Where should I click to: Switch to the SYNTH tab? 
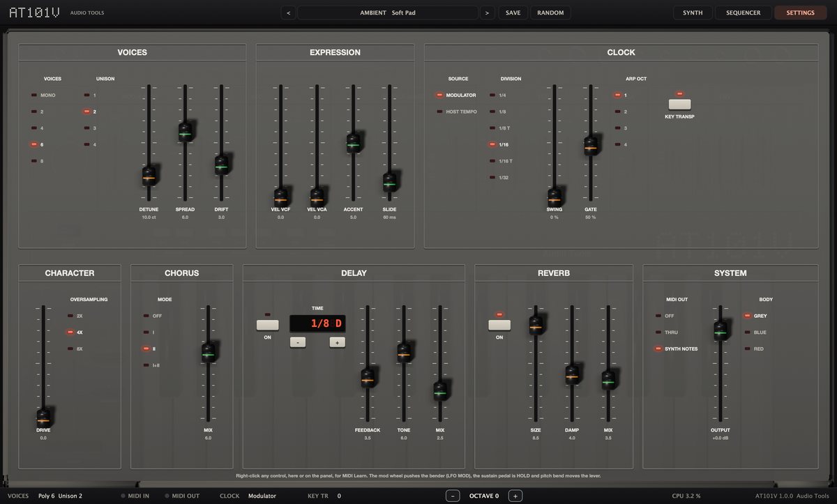[x=693, y=13]
